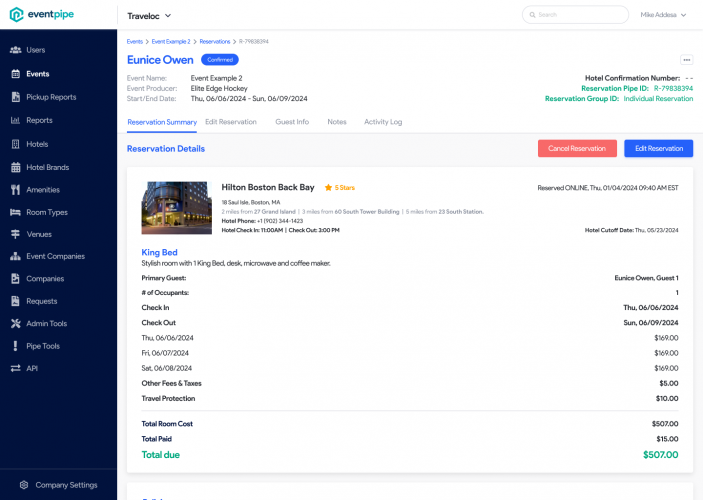Image resolution: width=703 pixels, height=500 pixels.
Task: Open the Venues signpost icon
Action: point(16,234)
